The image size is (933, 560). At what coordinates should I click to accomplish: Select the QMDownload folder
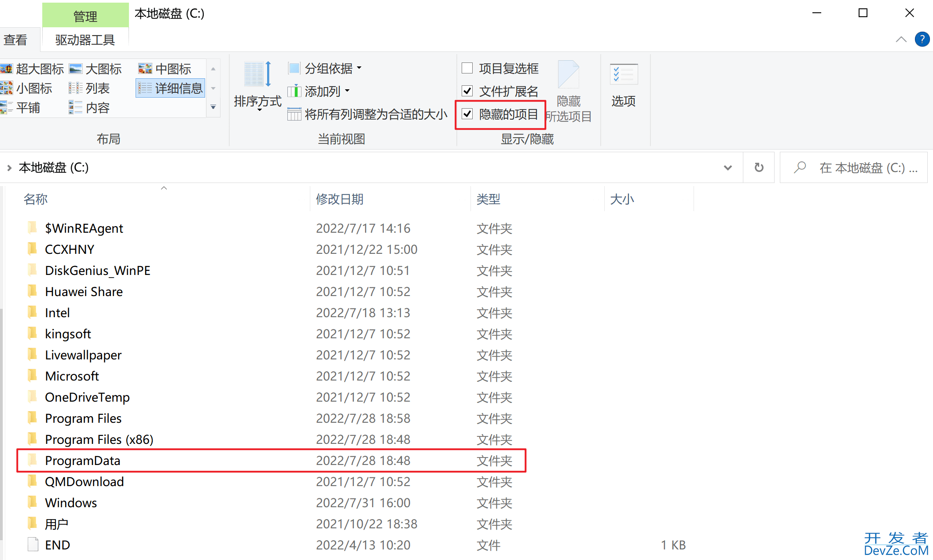click(x=84, y=482)
